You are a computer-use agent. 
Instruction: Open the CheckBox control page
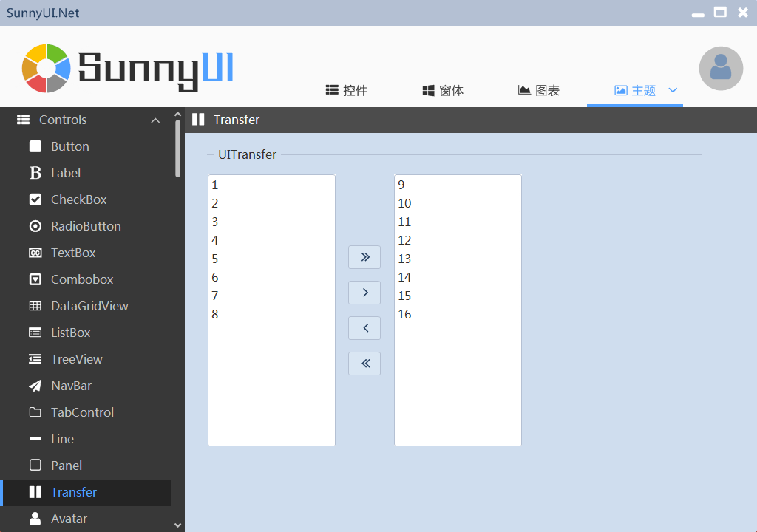point(78,199)
